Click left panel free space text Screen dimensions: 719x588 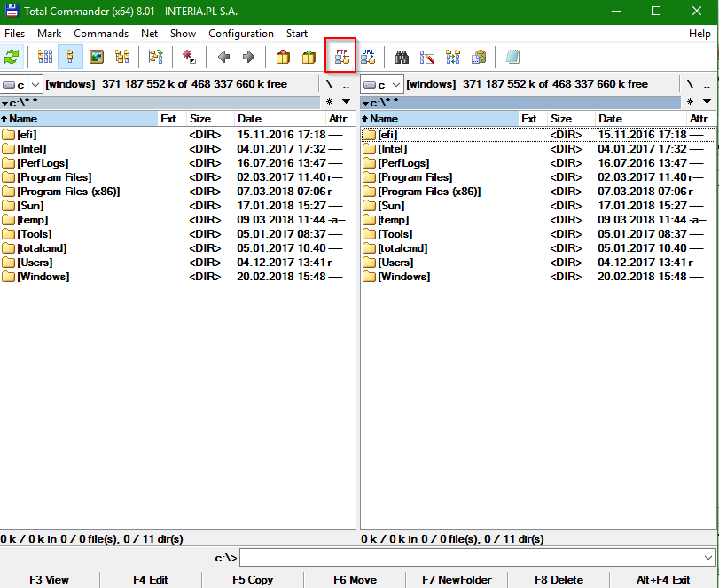click(x=194, y=84)
